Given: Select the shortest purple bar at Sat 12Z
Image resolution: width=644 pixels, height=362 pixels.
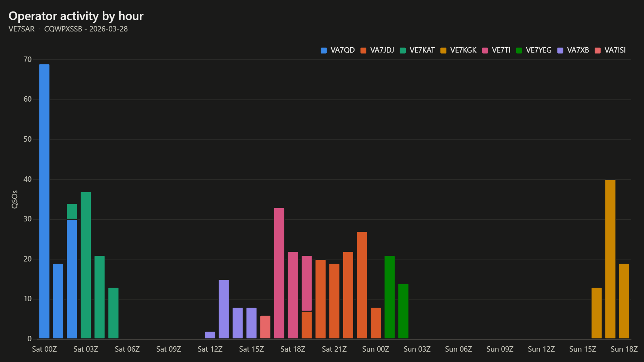Looking at the screenshot, I should pyautogui.click(x=210, y=335).
